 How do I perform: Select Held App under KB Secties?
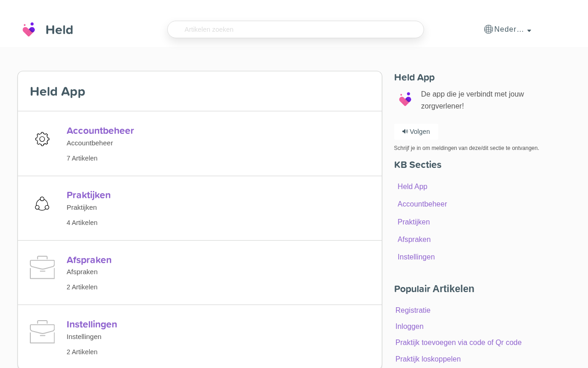click(413, 186)
